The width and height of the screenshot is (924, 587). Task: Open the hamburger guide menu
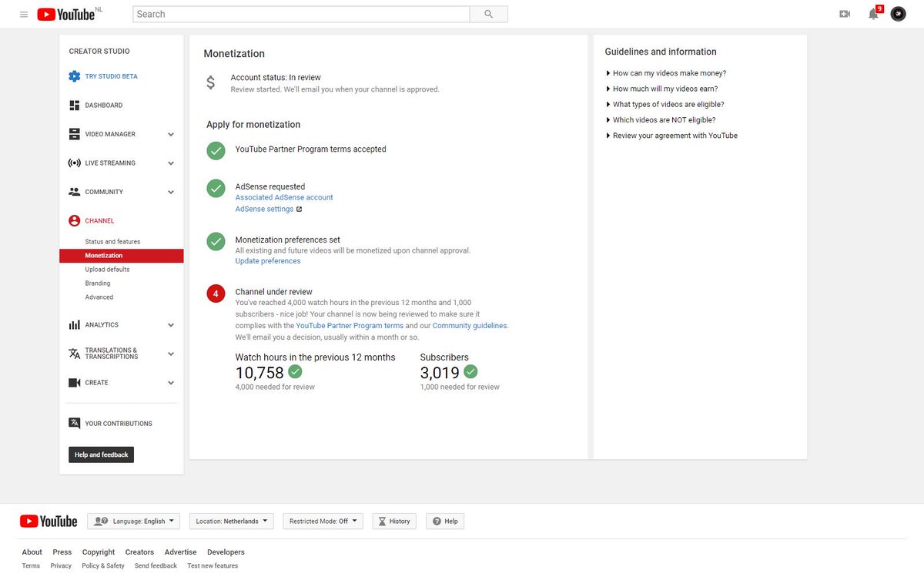point(24,14)
